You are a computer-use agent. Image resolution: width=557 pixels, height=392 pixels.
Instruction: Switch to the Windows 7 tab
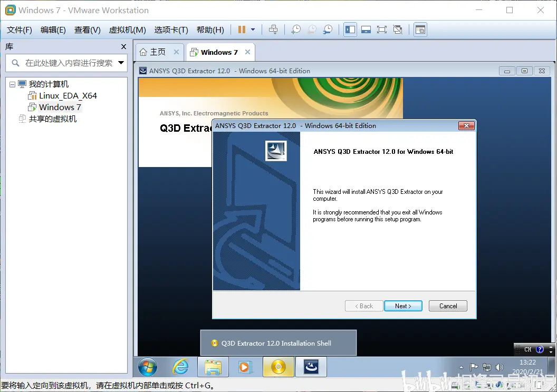[x=219, y=52]
